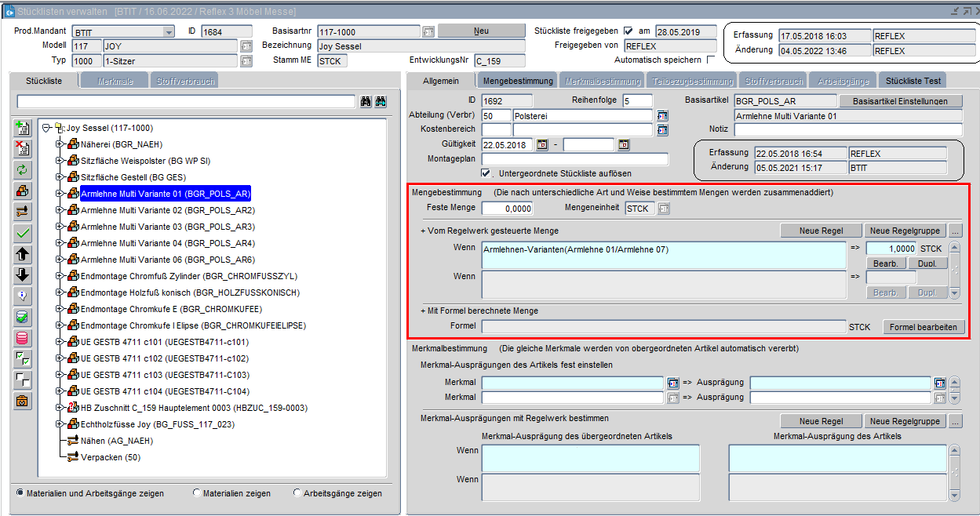Expand the Näherei (BGR_NAEH) tree node

(x=60, y=144)
